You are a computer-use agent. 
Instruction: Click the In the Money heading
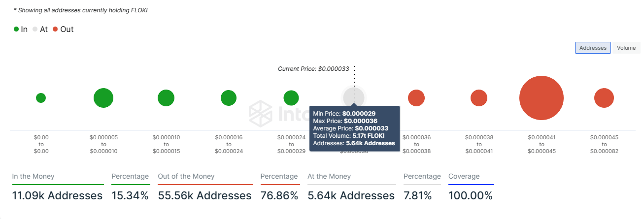pyautogui.click(x=33, y=176)
